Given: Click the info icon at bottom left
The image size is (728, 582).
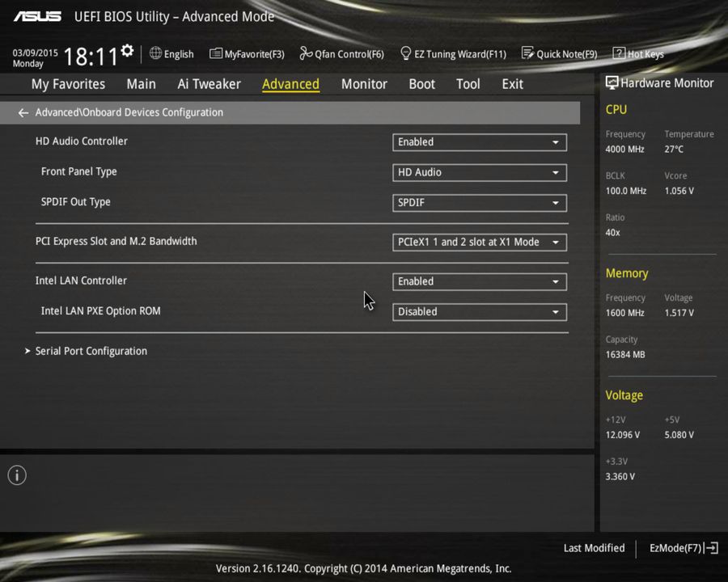Looking at the screenshot, I should tap(16, 475).
